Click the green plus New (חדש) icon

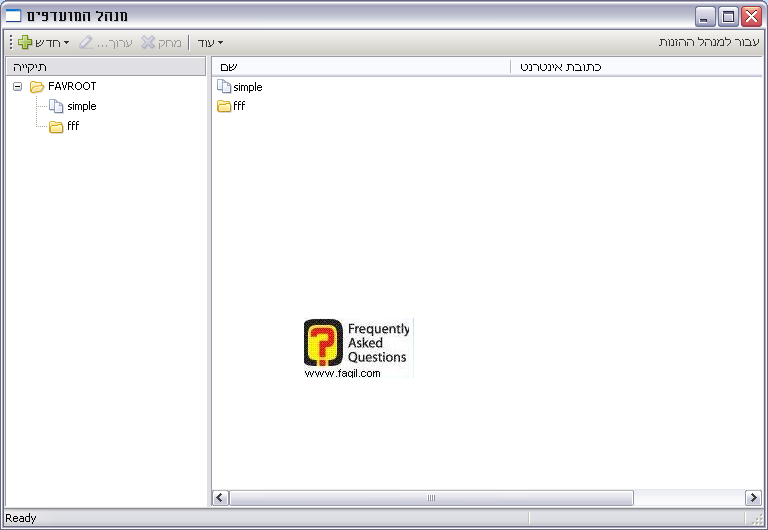point(25,43)
